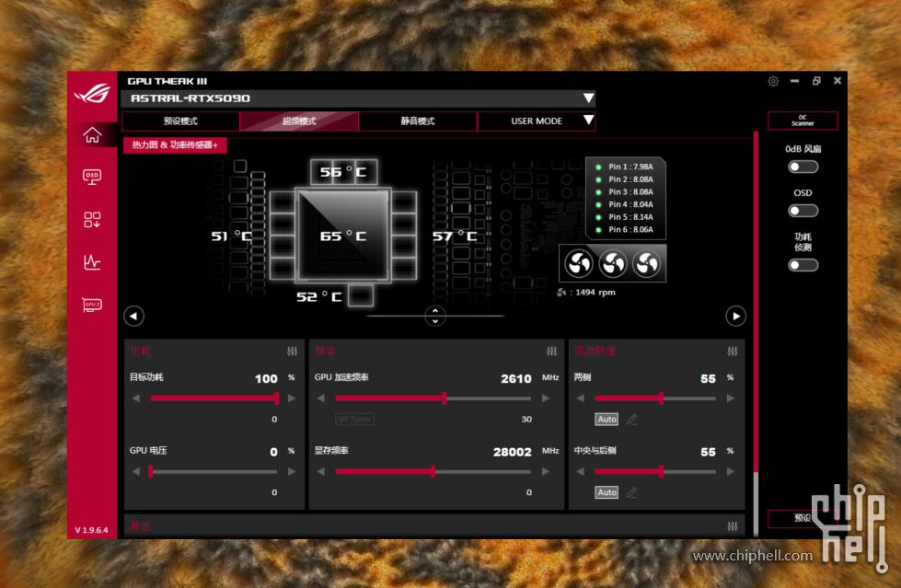Open settings gear in title bar
Image resolution: width=901 pixels, height=588 pixels.
pyautogui.click(x=773, y=81)
